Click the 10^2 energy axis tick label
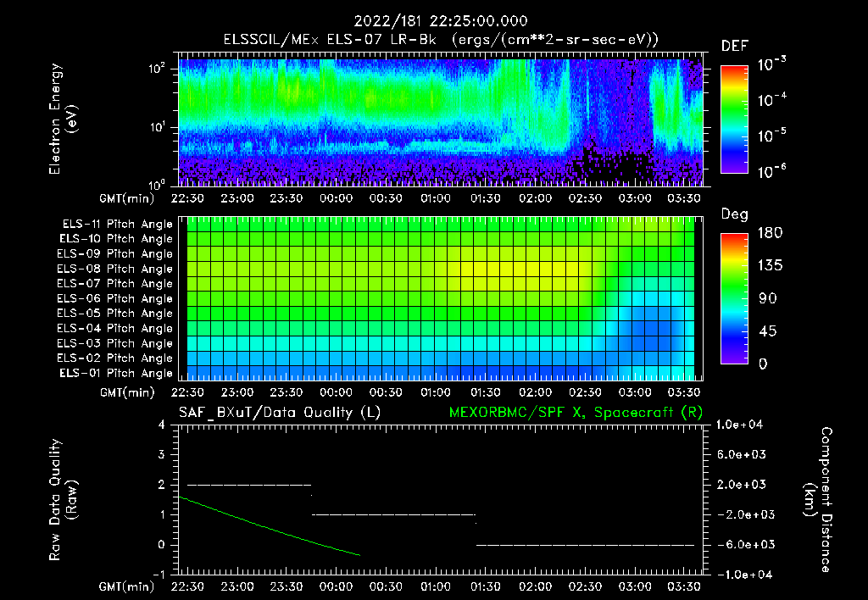 coord(157,69)
